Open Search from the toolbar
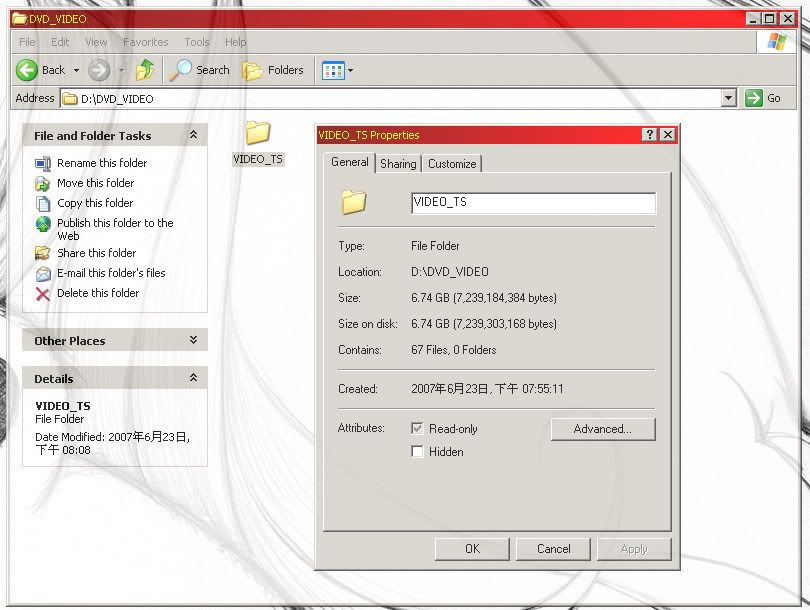 (x=199, y=70)
